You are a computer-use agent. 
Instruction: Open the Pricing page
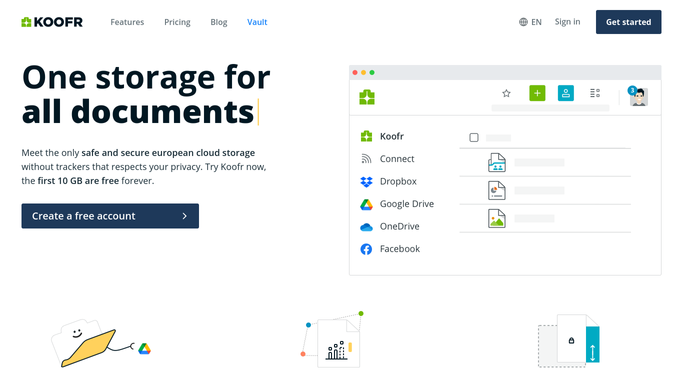[x=177, y=22]
